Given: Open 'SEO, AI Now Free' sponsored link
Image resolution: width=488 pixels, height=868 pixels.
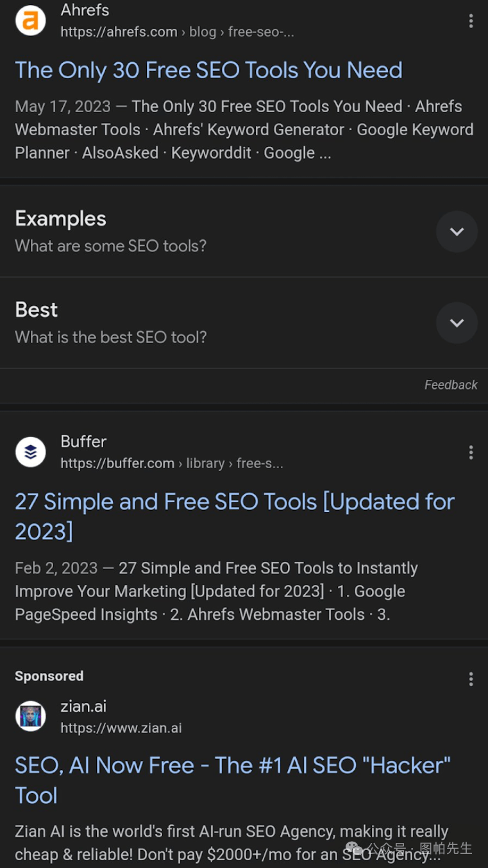Looking at the screenshot, I should 233,780.
